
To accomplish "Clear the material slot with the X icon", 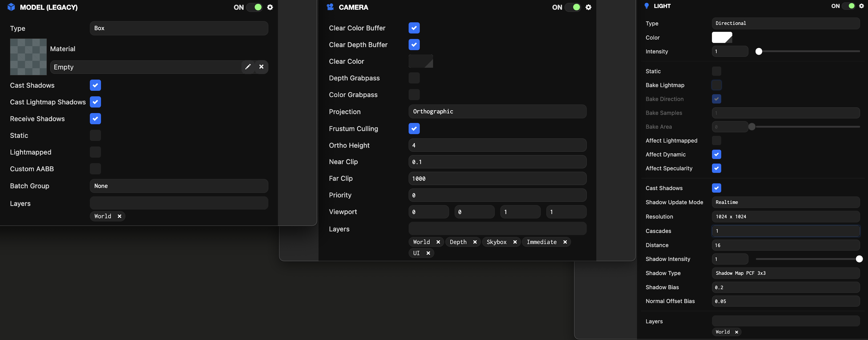I will coord(261,67).
